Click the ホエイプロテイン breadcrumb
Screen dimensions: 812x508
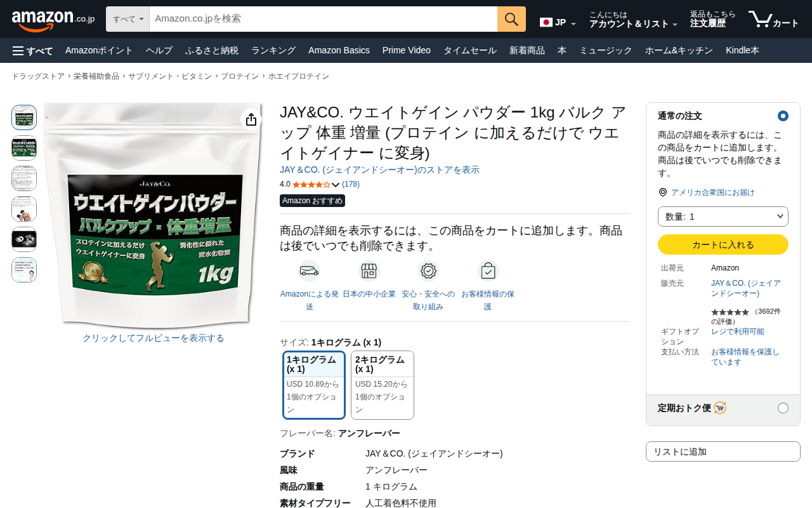(299, 76)
